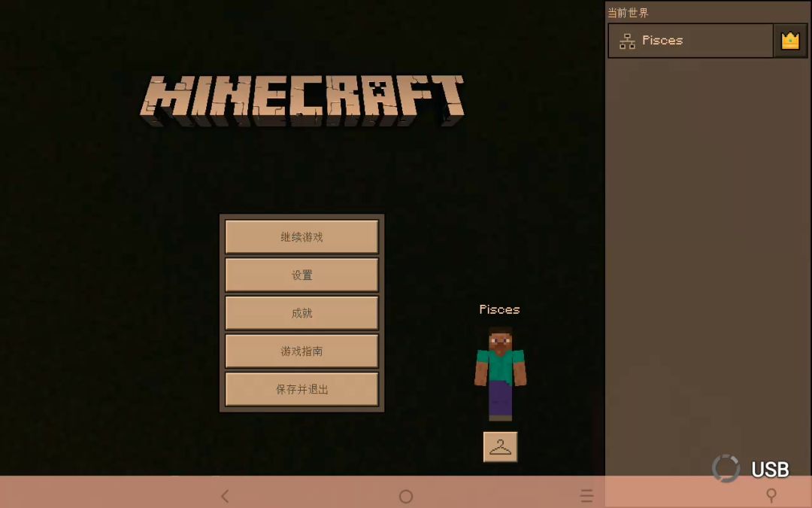
Task: Open 游戏指南 how-to-play guide
Action: pos(301,351)
